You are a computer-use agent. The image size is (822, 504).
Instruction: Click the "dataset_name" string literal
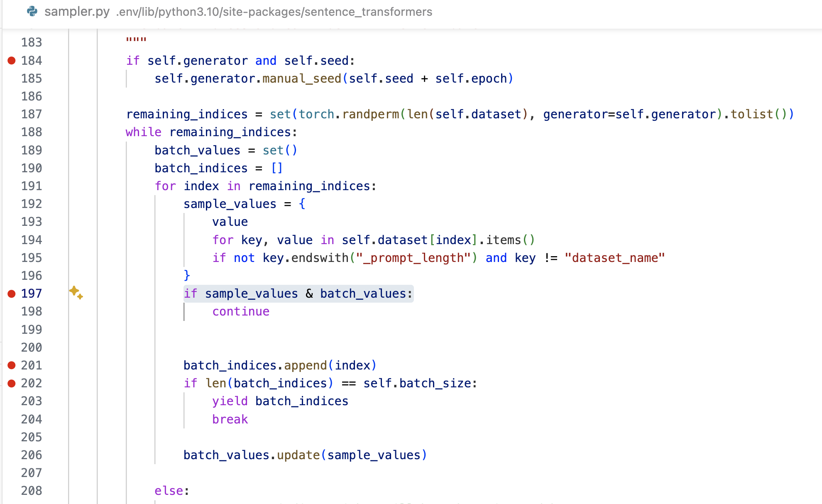click(614, 258)
